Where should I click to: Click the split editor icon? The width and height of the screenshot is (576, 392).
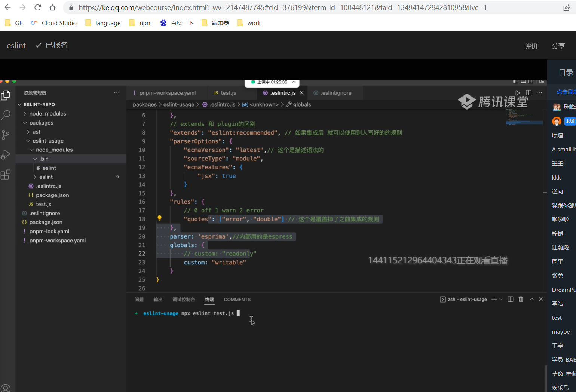[528, 93]
